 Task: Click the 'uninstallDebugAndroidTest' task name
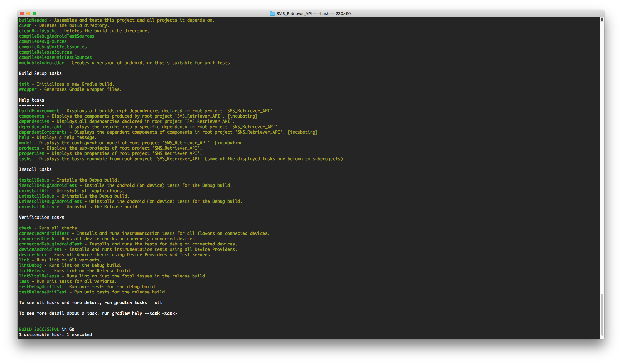[51, 201]
